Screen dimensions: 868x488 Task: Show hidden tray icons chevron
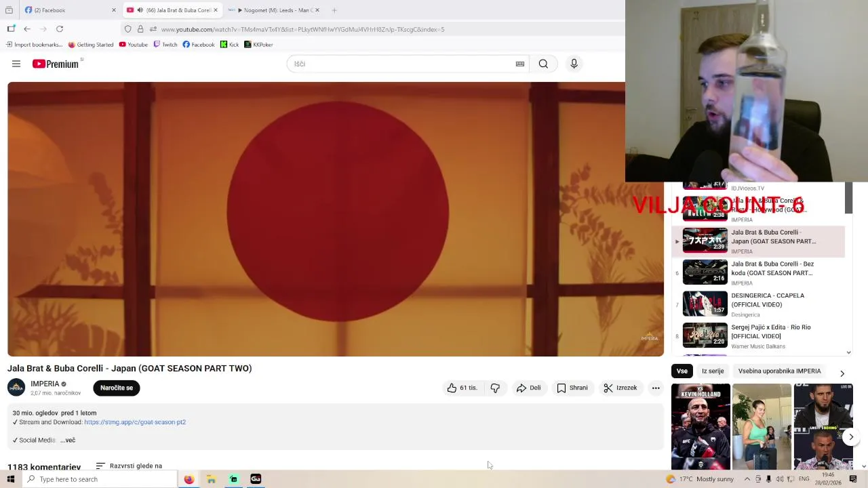747,479
